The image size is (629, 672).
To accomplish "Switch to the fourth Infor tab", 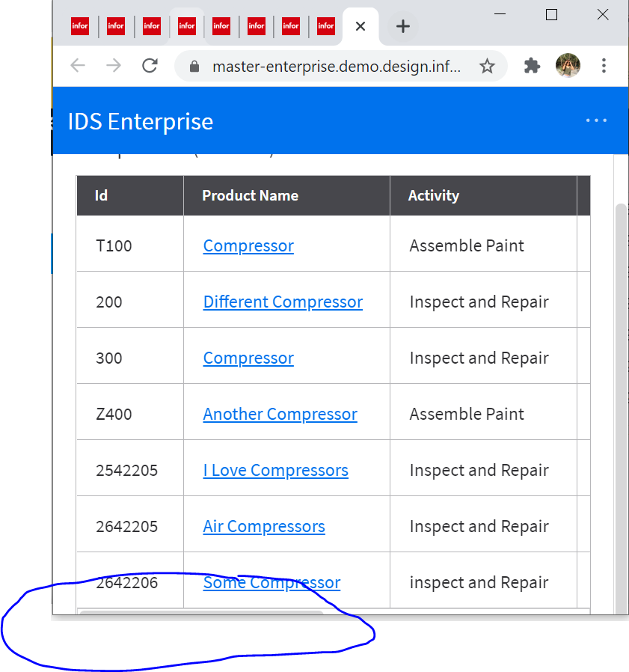I will pos(187,26).
